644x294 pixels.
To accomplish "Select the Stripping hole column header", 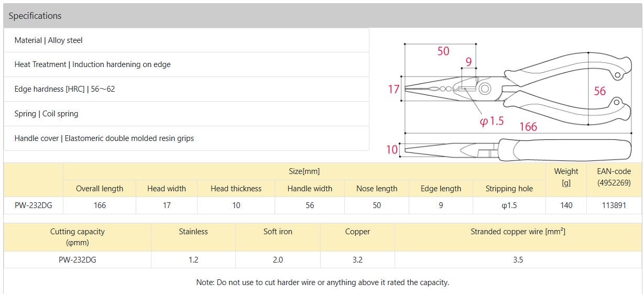I will coord(509,189).
